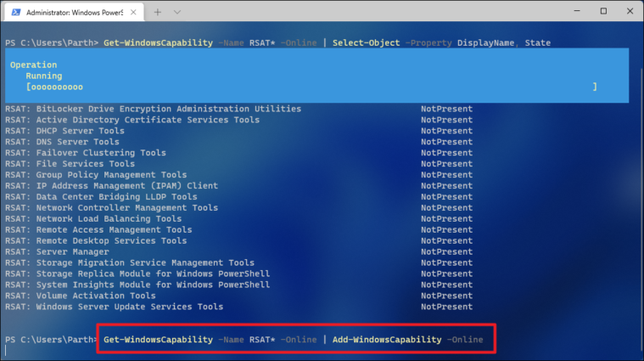Click the File Services Tools row
644x361 pixels.
(239, 164)
